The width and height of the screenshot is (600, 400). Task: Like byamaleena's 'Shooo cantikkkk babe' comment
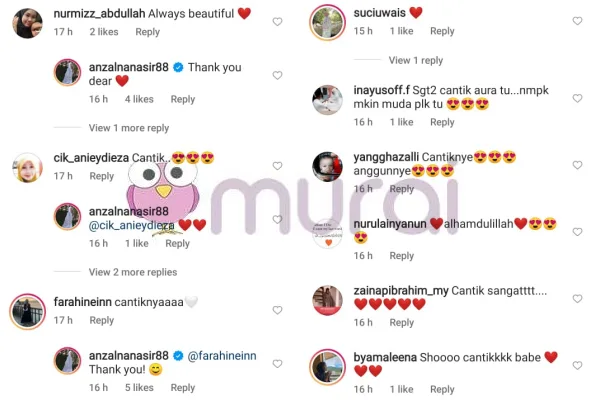click(577, 366)
